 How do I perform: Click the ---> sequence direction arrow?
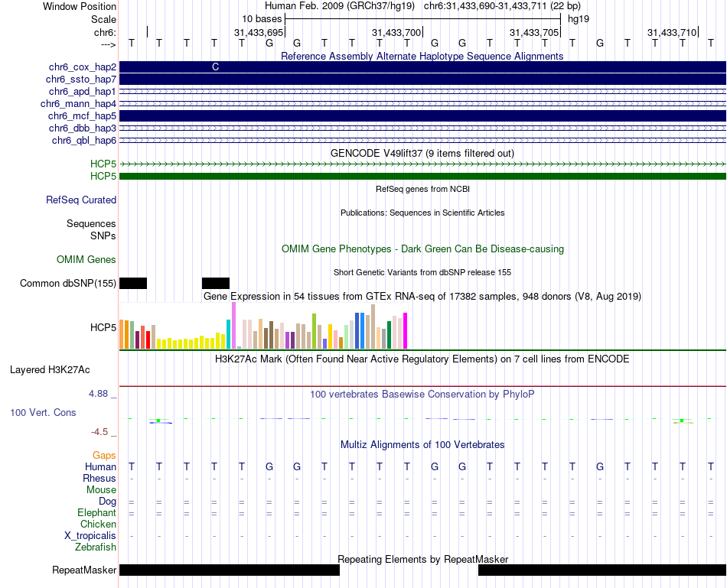click(x=109, y=44)
